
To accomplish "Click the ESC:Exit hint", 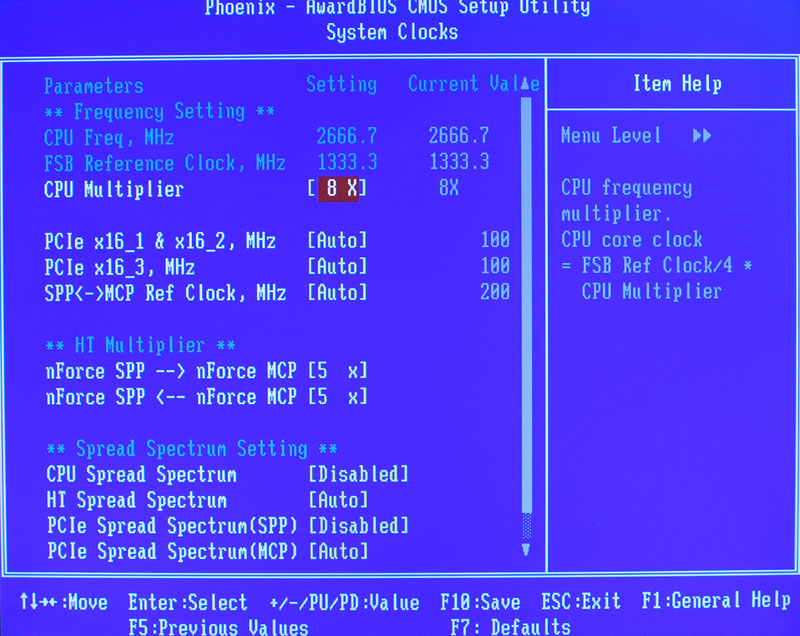I will (581, 601).
